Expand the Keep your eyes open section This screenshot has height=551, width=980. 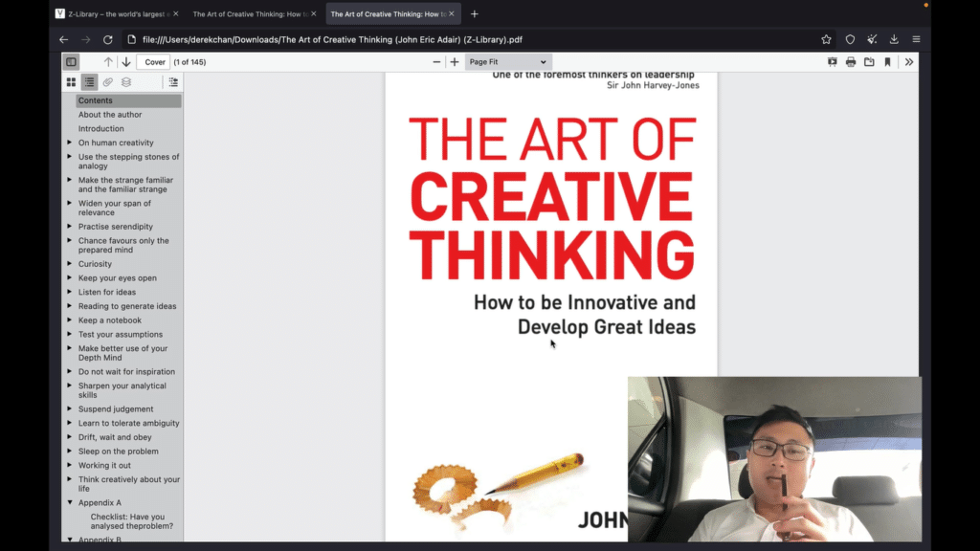click(69, 278)
